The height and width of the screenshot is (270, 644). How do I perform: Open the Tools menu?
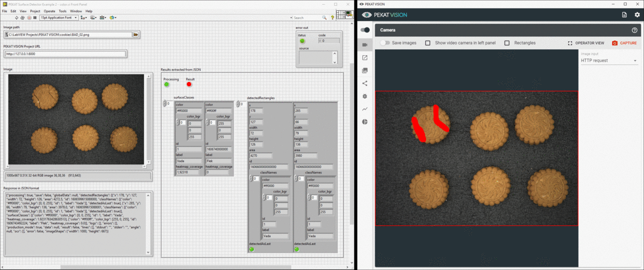click(63, 11)
